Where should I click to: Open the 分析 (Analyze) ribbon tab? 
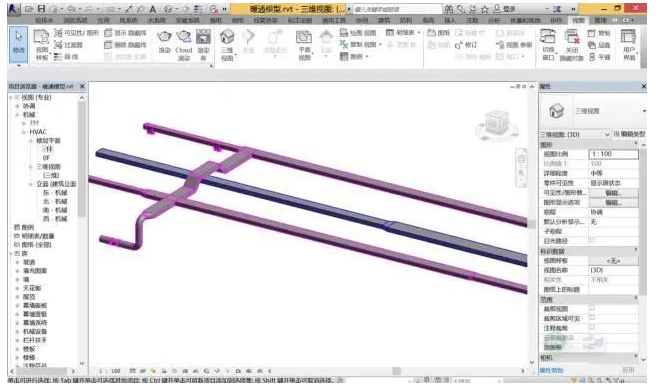[x=494, y=20]
